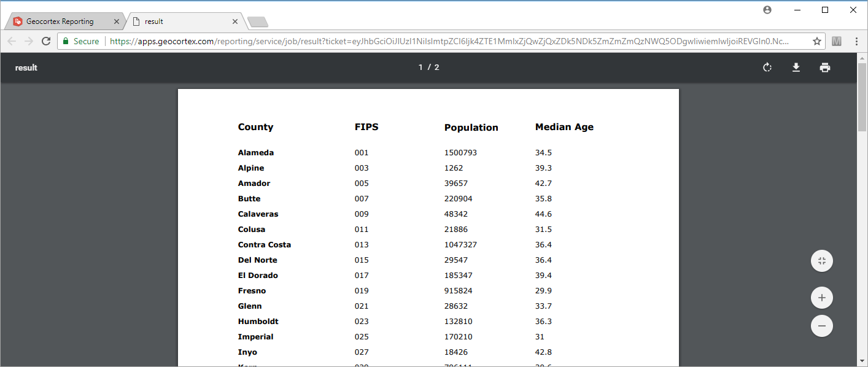Zoom in on the PDF
This screenshot has height=367, width=868.
point(821,298)
